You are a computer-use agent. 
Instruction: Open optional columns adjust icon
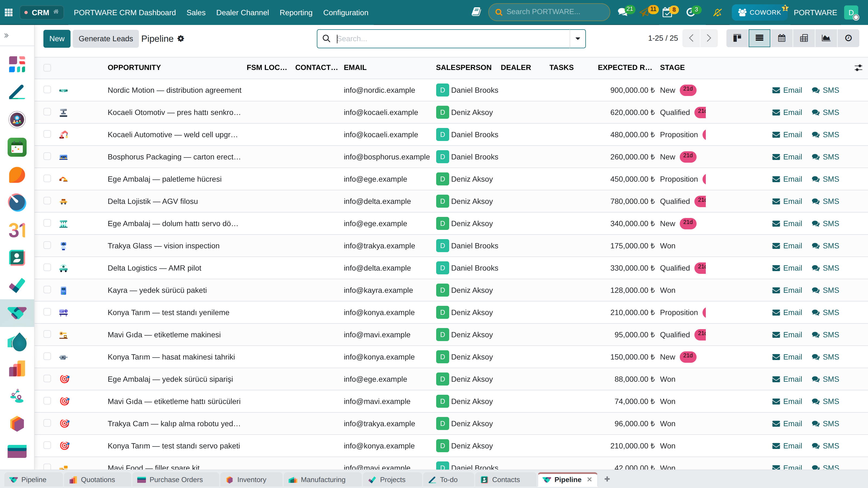(x=858, y=68)
